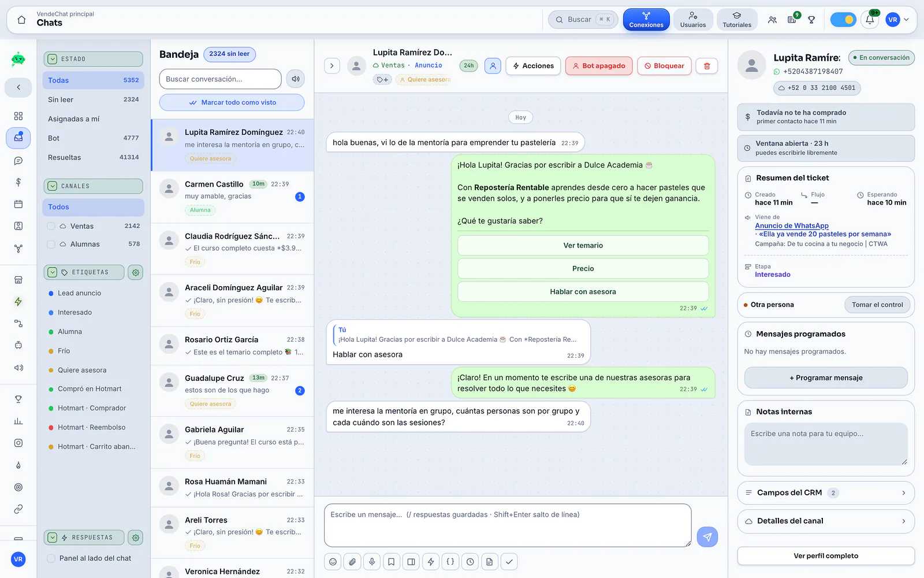Toggle the theme switch in the top bar

coord(843,20)
